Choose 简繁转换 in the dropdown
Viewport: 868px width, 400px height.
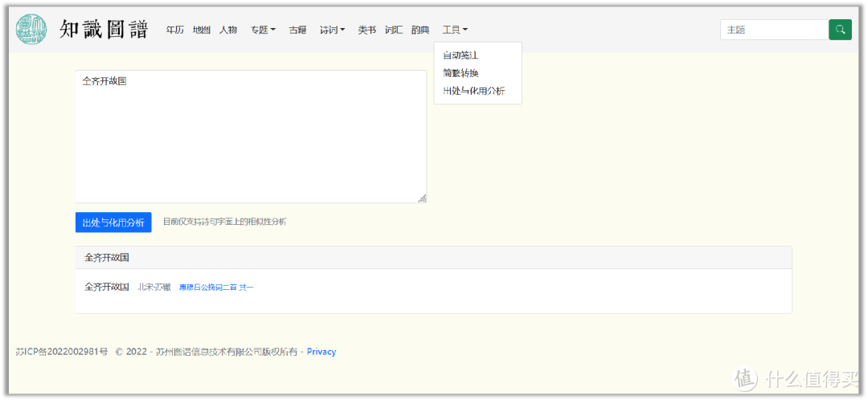461,73
